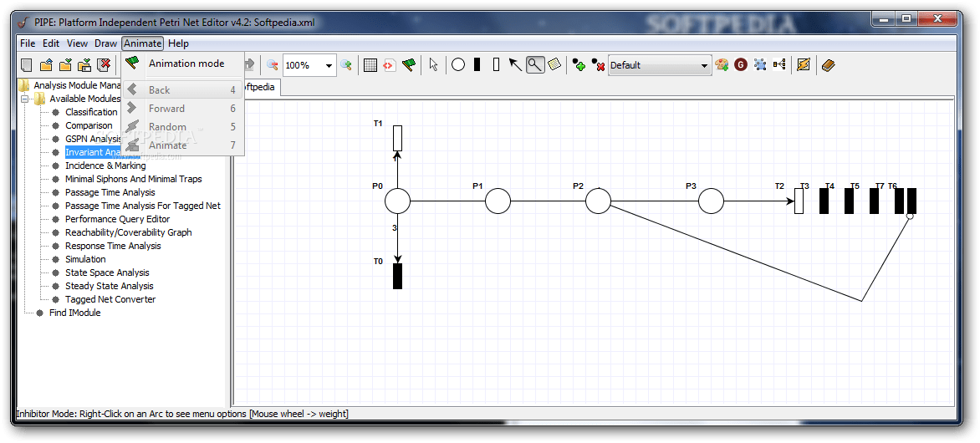
Task: Select Steady State Analysis module
Action: point(110,286)
